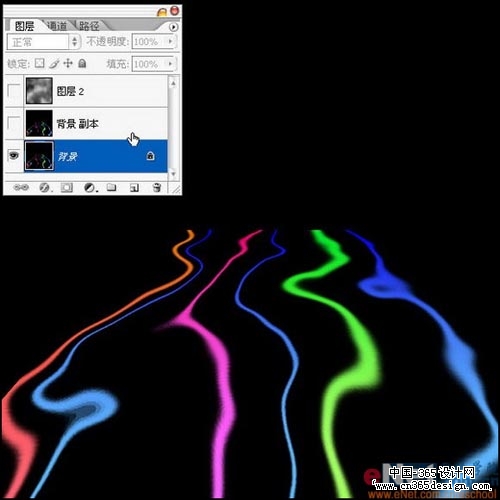Create new adjustment layer icon
Viewport: 500px width, 500px height.
90,188
